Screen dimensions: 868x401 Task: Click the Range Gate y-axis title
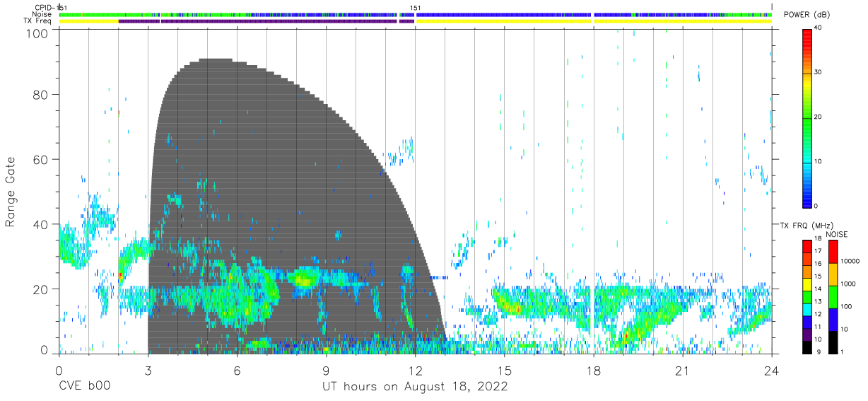11,192
